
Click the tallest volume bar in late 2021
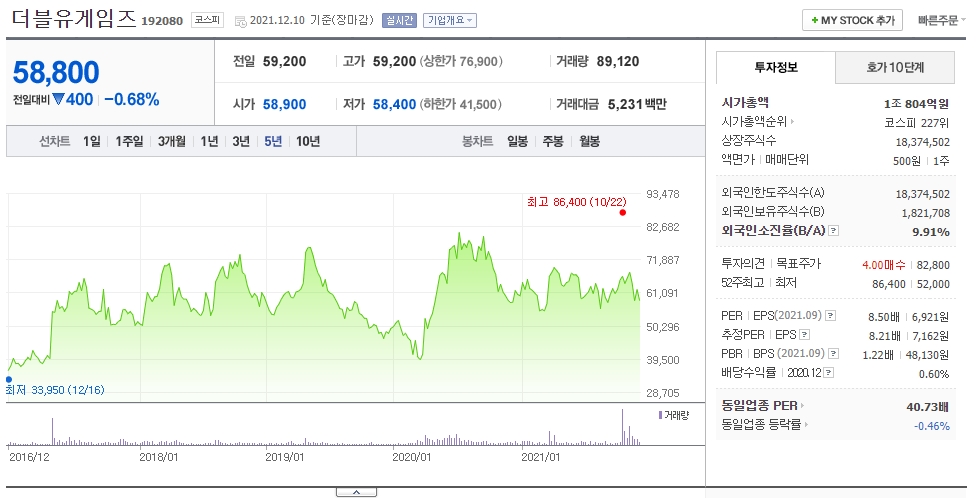(622, 427)
